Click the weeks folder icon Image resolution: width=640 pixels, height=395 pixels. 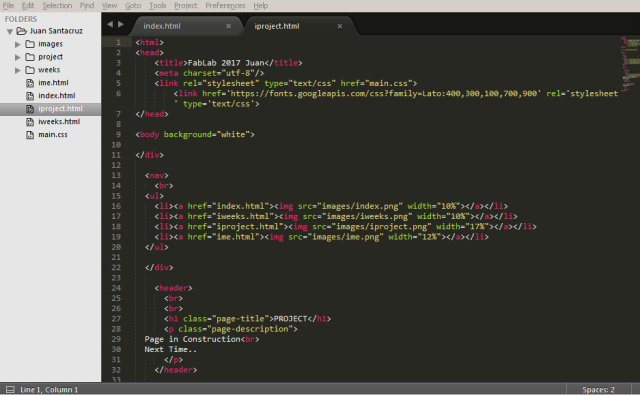pos(30,70)
